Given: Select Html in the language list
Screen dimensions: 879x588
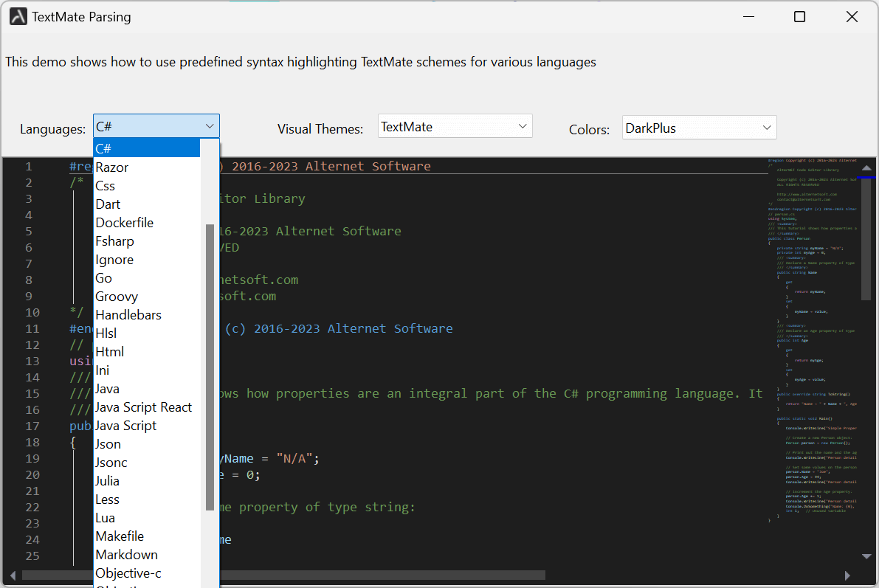Looking at the screenshot, I should pyautogui.click(x=147, y=351).
